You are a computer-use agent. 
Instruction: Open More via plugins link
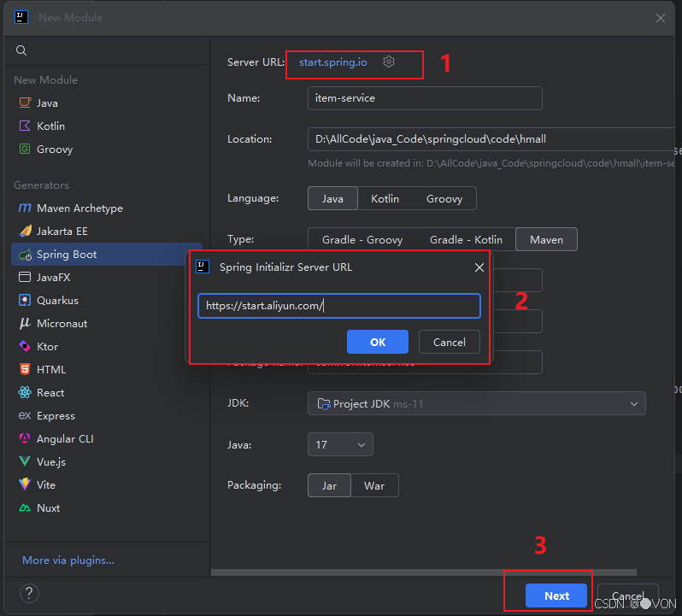coord(68,560)
